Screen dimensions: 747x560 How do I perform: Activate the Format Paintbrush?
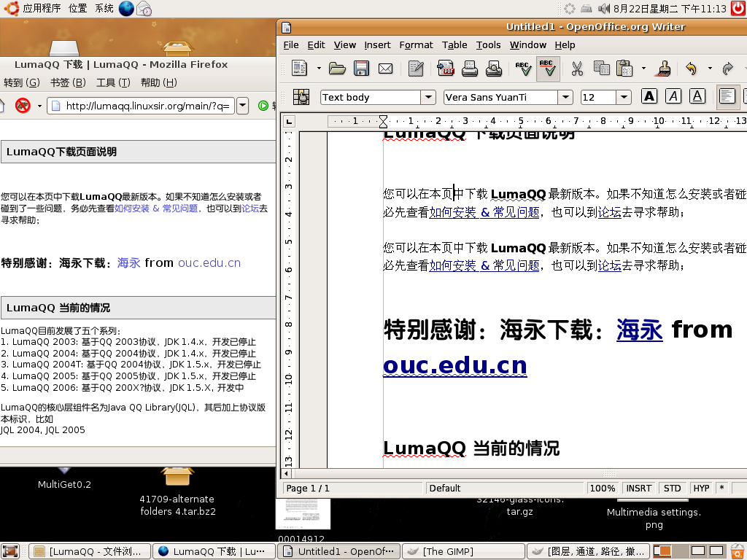tap(663, 69)
